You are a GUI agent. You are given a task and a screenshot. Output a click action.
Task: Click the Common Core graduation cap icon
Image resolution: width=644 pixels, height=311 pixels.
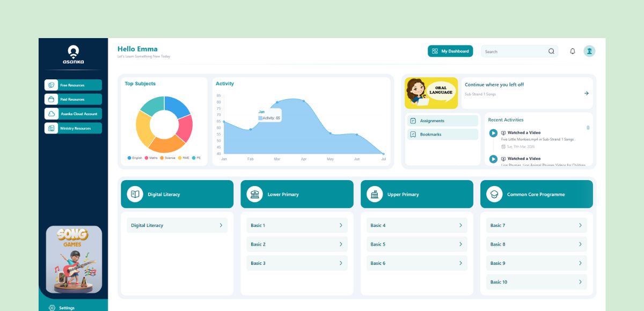point(494,194)
